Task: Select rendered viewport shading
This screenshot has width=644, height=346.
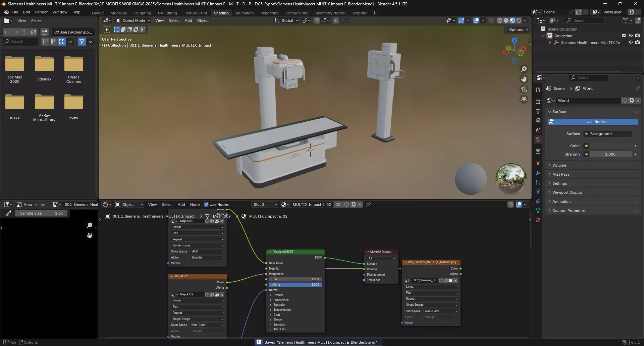Action: click(519, 20)
